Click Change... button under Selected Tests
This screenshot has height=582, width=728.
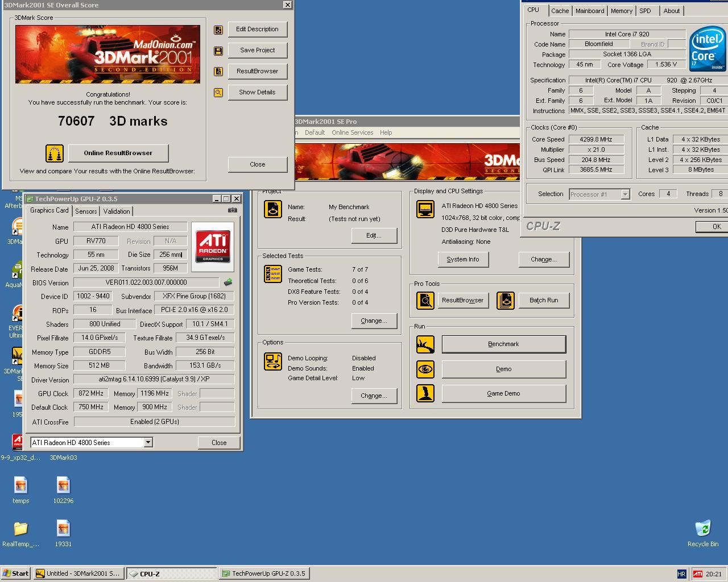(374, 321)
